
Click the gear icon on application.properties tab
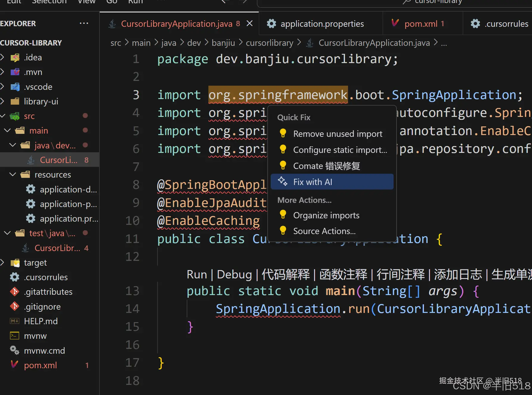[x=271, y=23]
